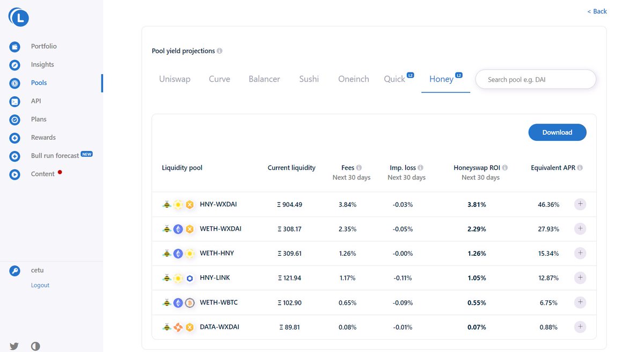The image size is (644, 352).
Task: Select the Honey L2 tab
Action: [x=445, y=78]
